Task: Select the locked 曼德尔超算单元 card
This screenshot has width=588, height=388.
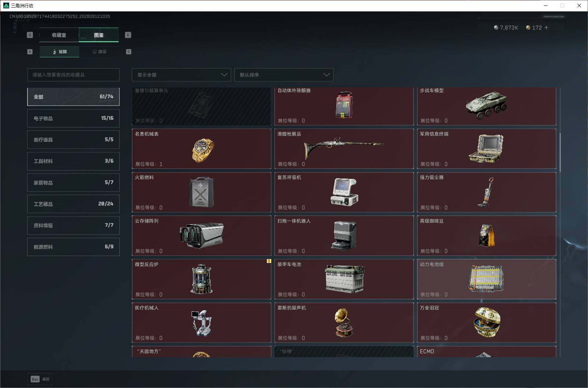Action: click(202, 106)
